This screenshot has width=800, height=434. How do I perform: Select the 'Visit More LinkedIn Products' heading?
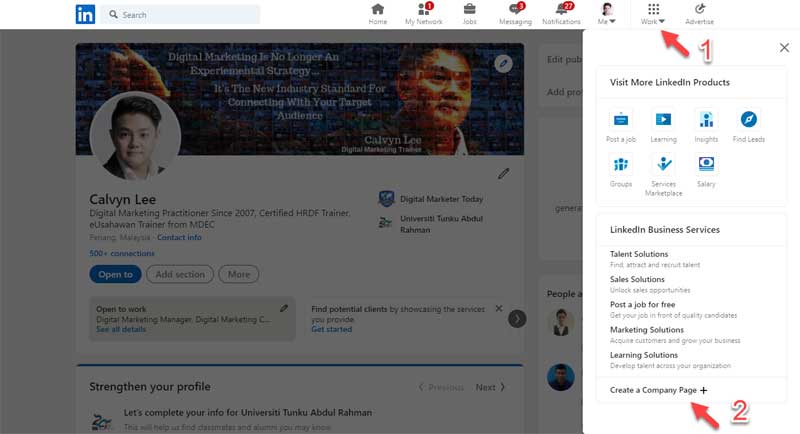click(669, 83)
